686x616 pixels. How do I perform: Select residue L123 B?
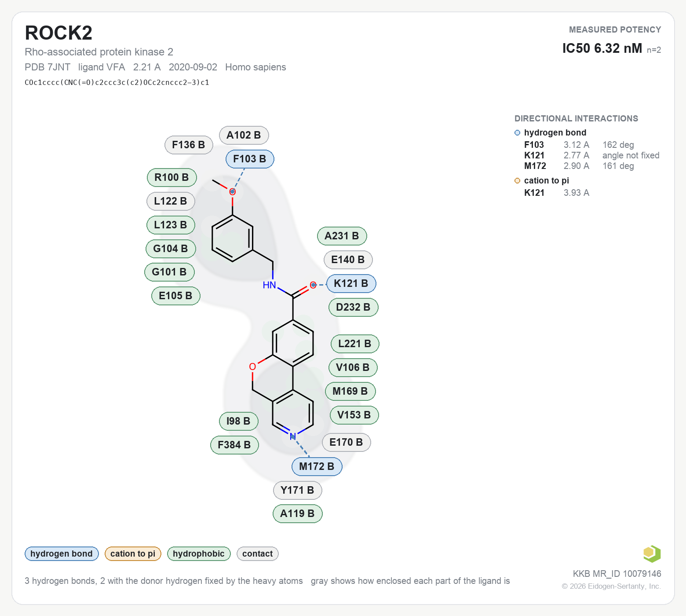[171, 225]
